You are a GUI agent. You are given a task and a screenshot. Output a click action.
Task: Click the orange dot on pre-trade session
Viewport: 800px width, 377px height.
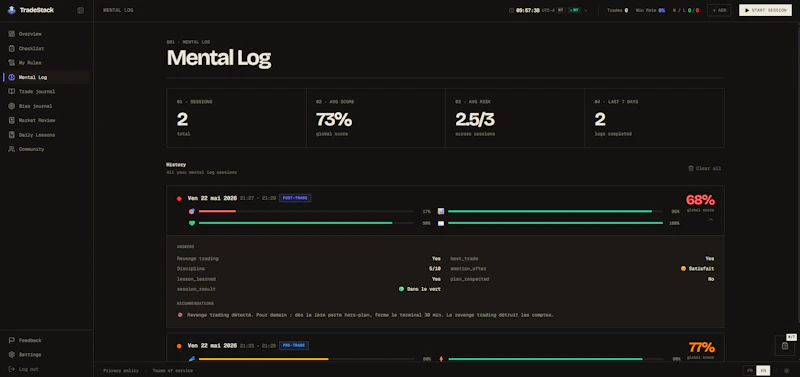[179, 346]
